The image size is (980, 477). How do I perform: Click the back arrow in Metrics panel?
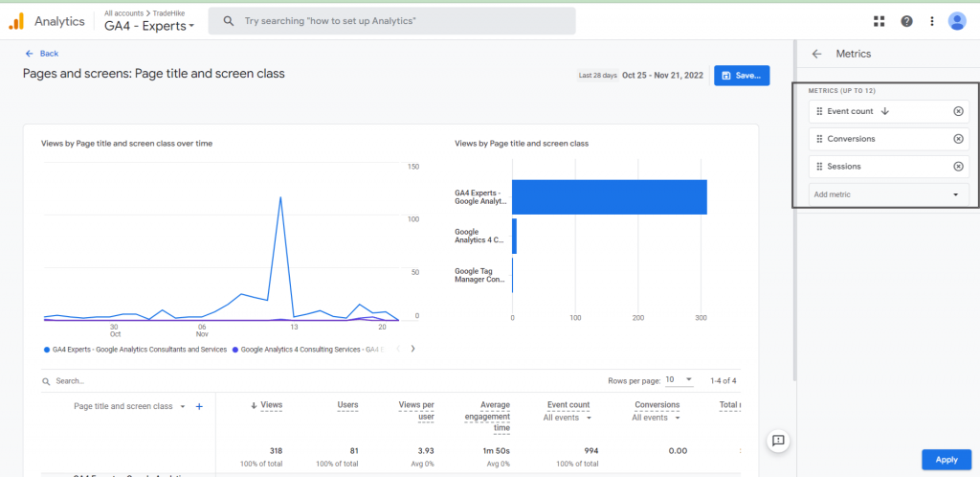pos(816,54)
